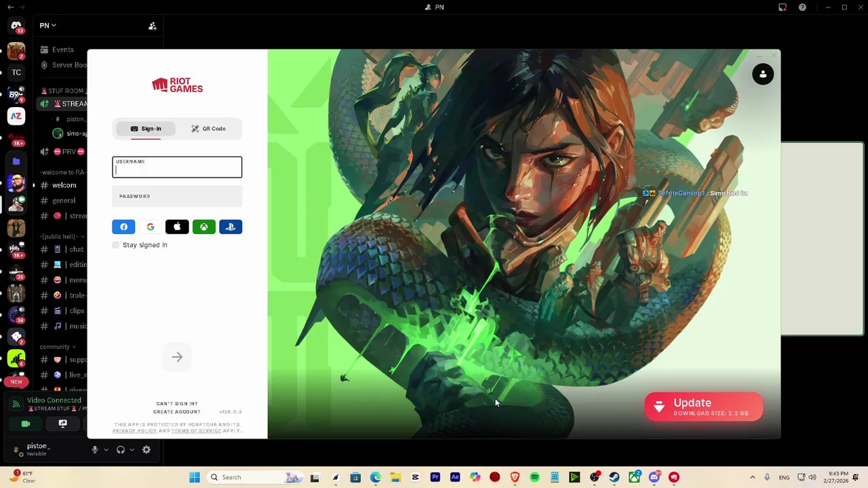The height and width of the screenshot is (488, 868).
Task: Sign in with Apple icon
Action: (x=177, y=227)
